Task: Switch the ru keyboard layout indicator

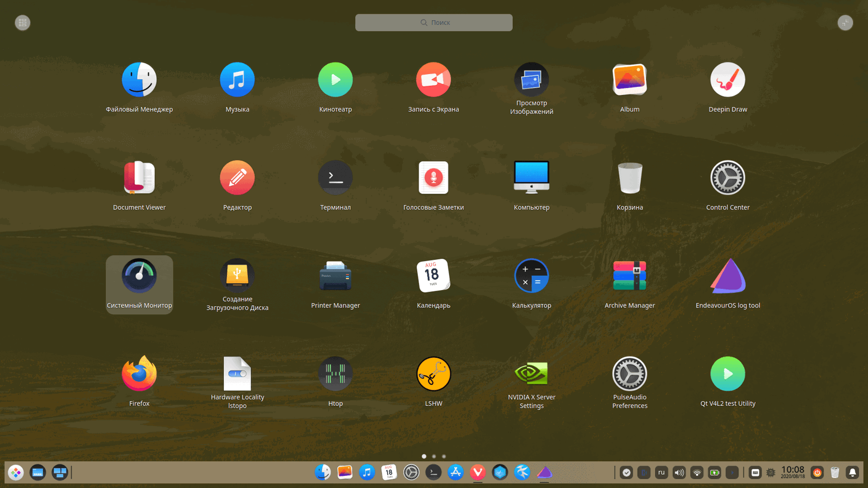Action: point(661,472)
